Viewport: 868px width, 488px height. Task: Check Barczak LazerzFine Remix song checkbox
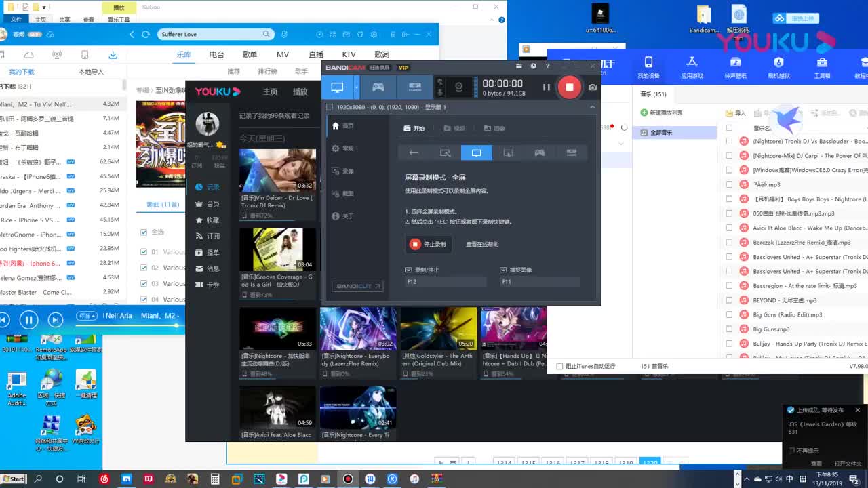click(x=729, y=242)
